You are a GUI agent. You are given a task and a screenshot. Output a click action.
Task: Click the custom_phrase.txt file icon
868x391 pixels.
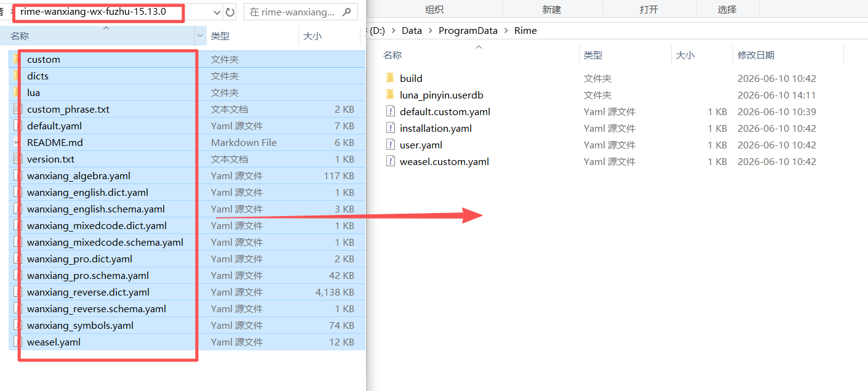pos(17,109)
